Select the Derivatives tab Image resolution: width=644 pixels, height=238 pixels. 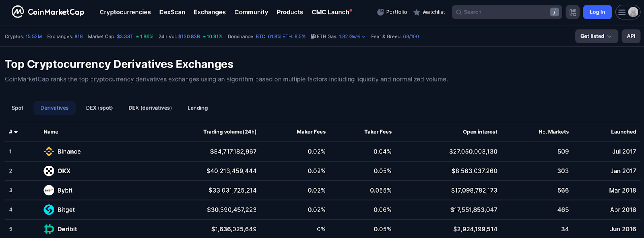point(54,108)
